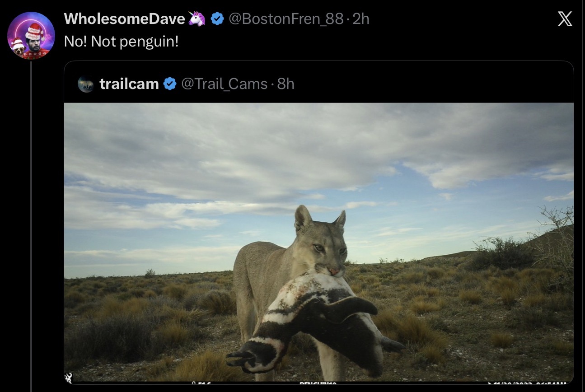Open the trailcam account name

(x=129, y=84)
